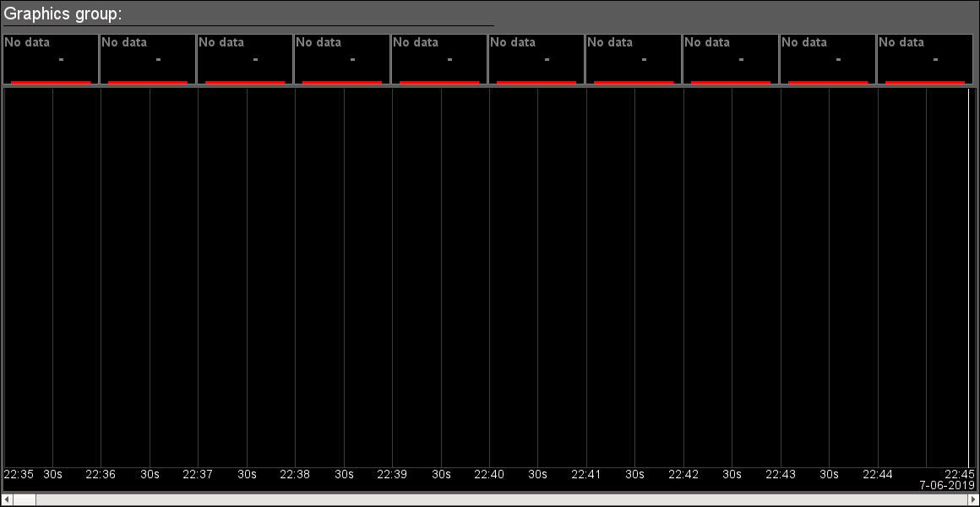The image size is (980, 507).
Task: Click the red bar in eighth channel panel
Action: [x=731, y=82]
